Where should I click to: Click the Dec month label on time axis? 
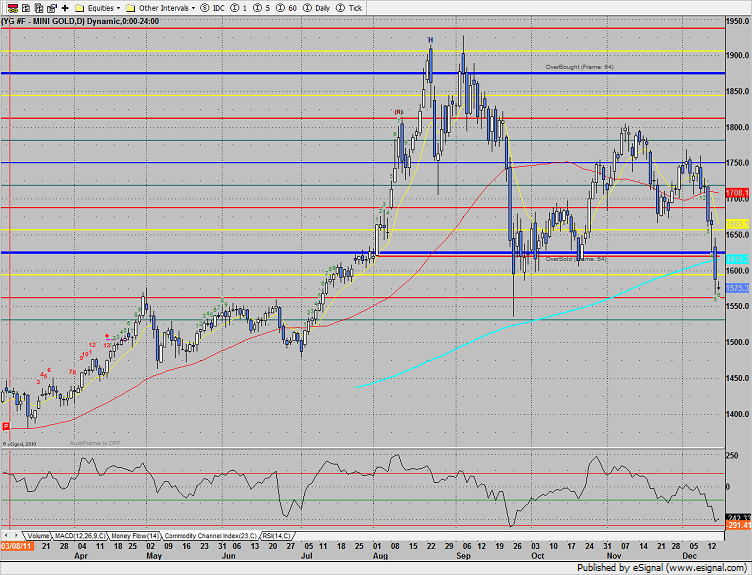tap(689, 556)
